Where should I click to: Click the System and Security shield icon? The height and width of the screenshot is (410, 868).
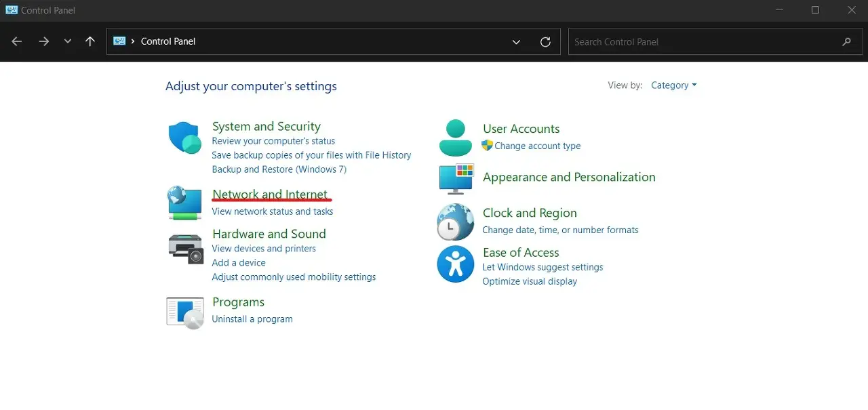184,138
